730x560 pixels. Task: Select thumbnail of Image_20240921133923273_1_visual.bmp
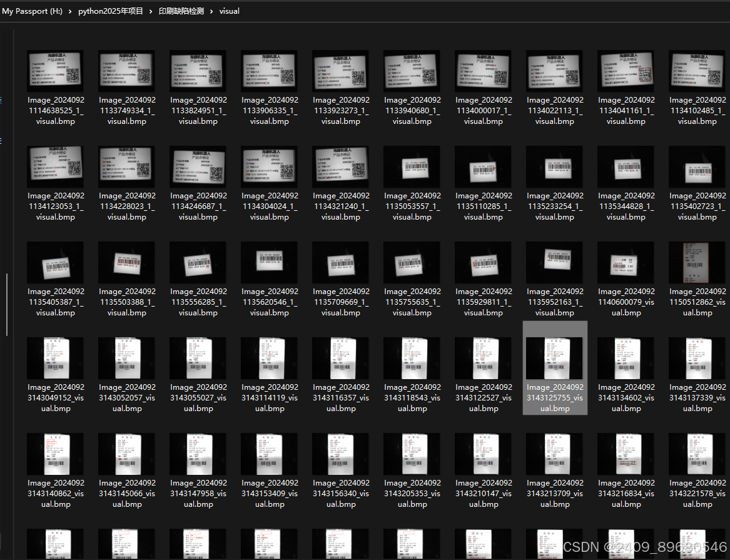click(340, 71)
